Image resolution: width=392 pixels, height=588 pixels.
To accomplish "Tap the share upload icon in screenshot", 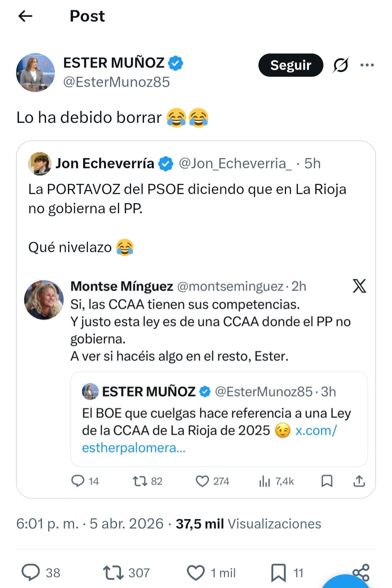I will [359, 481].
